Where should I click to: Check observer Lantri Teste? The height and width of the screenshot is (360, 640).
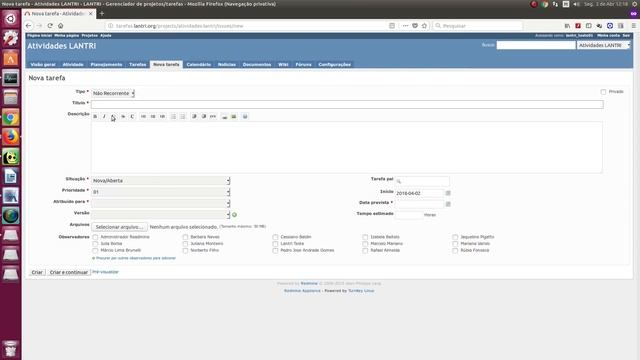tap(275, 244)
